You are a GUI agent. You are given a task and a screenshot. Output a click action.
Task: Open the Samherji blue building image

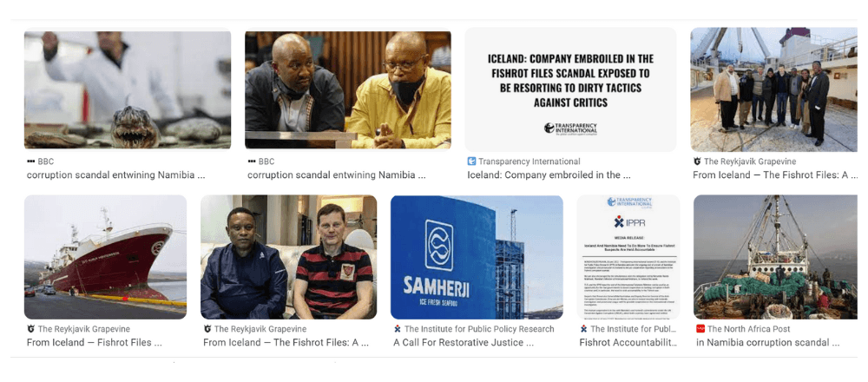click(477, 257)
